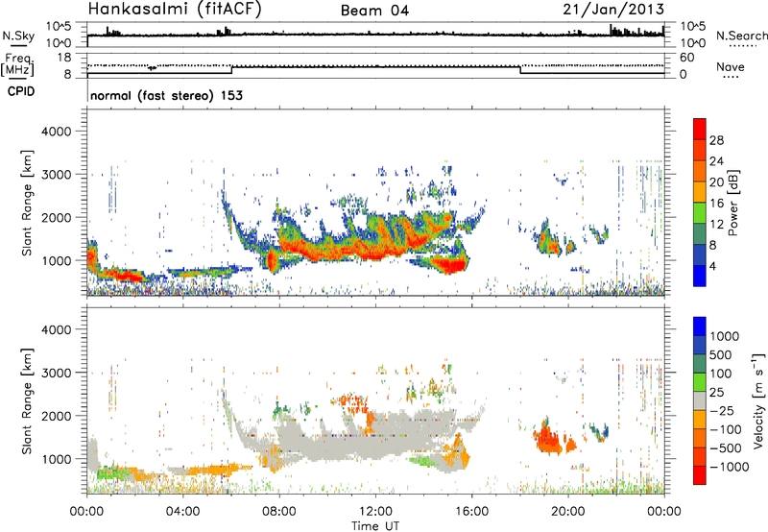Screen dimensions: 768x532
Task: Click the Velocity [m s⁻¹] color bar title
Action: tap(758, 400)
